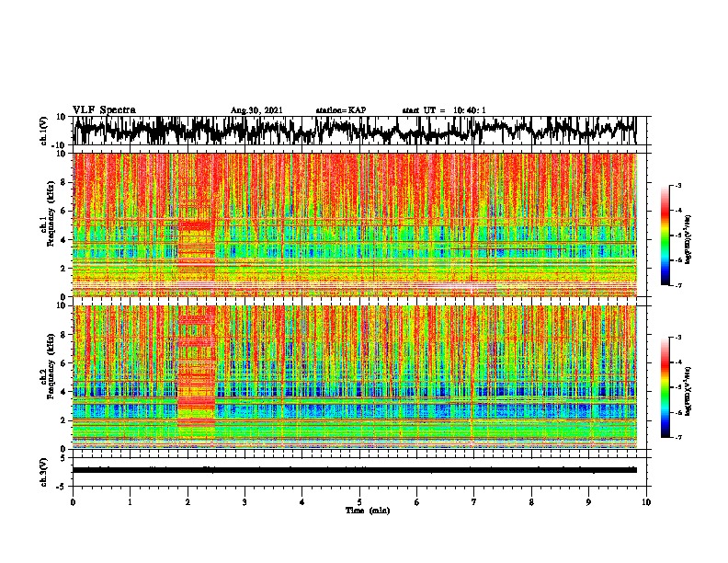
Task: Click the ch.2 frequency tick label '2'
Action: pyautogui.click(x=63, y=420)
